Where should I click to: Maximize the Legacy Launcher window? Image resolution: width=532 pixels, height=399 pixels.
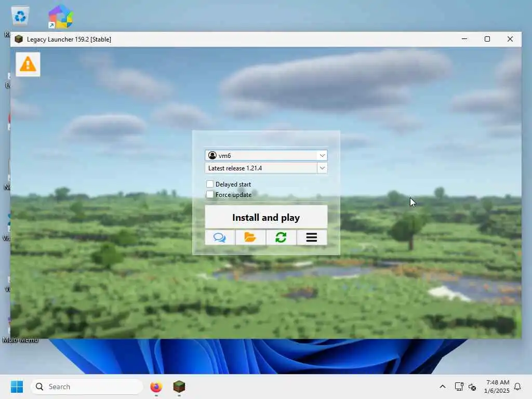(x=487, y=39)
